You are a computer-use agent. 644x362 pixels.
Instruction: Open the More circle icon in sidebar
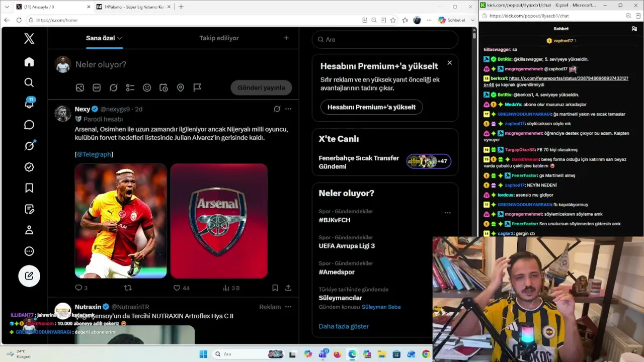click(29, 251)
